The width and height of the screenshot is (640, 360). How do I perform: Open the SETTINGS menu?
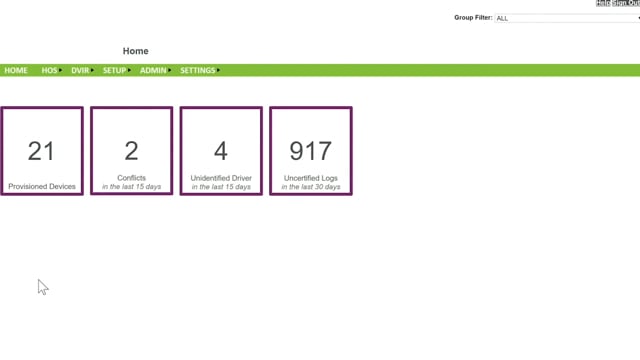(198, 70)
